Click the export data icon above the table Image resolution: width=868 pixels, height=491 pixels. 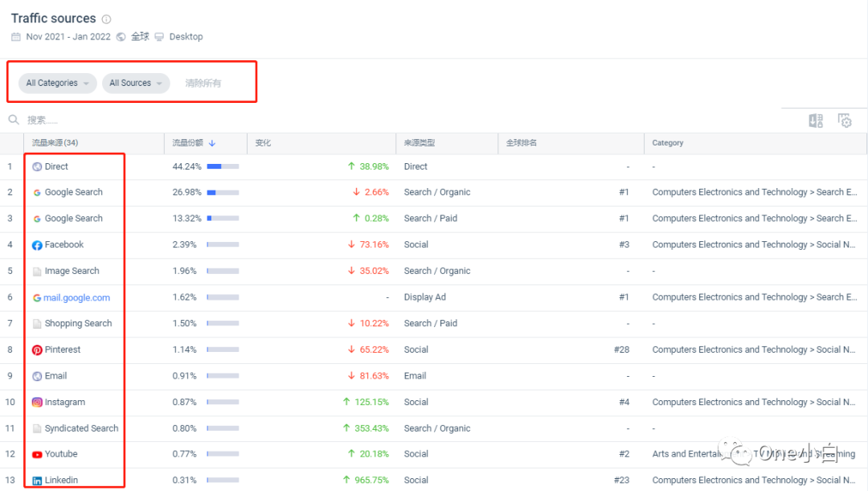pos(815,120)
